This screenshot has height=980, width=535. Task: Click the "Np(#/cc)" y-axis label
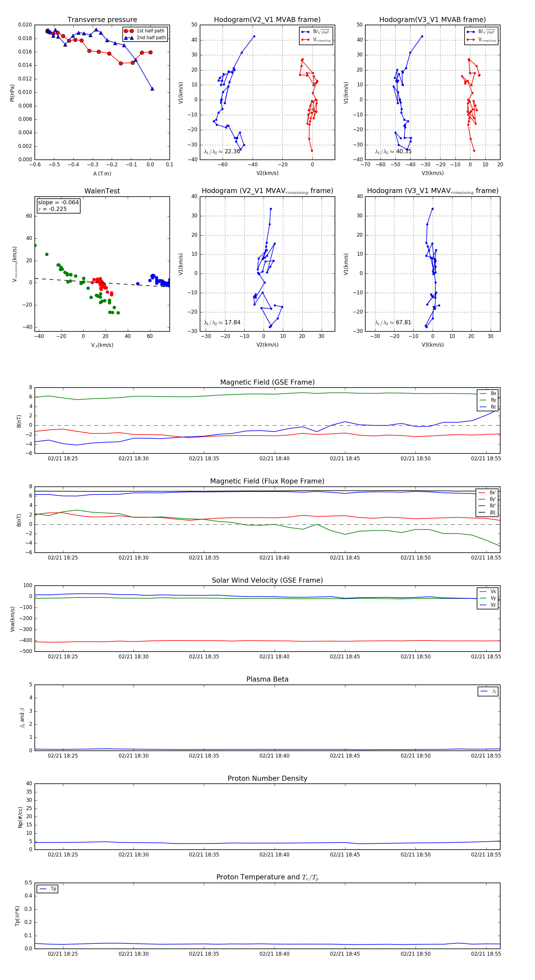point(20,817)
